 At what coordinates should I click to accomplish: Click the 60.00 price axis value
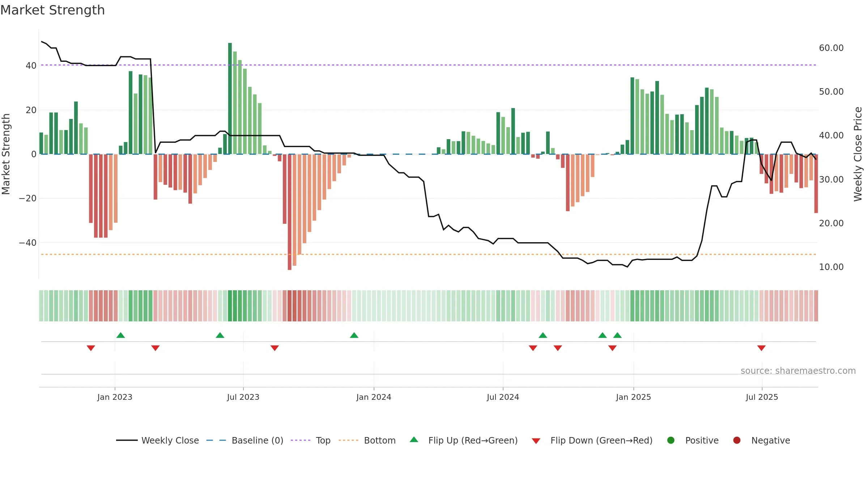pos(831,48)
